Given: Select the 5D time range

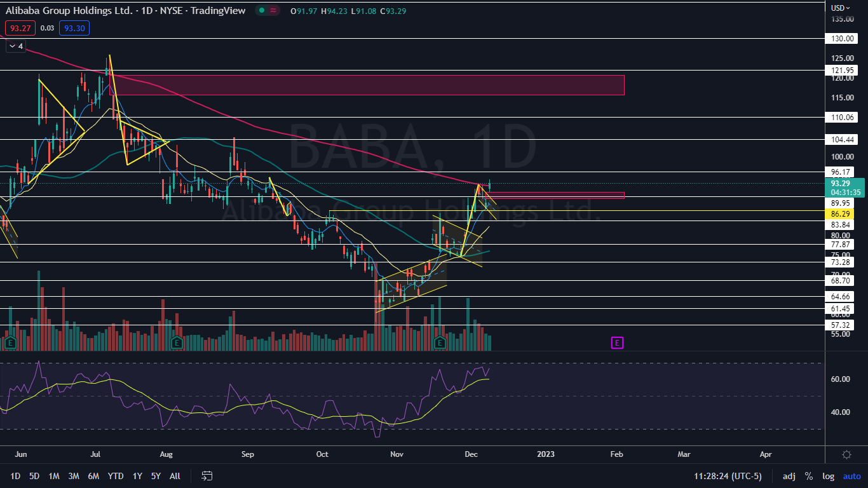Looking at the screenshot, I should [x=34, y=476].
